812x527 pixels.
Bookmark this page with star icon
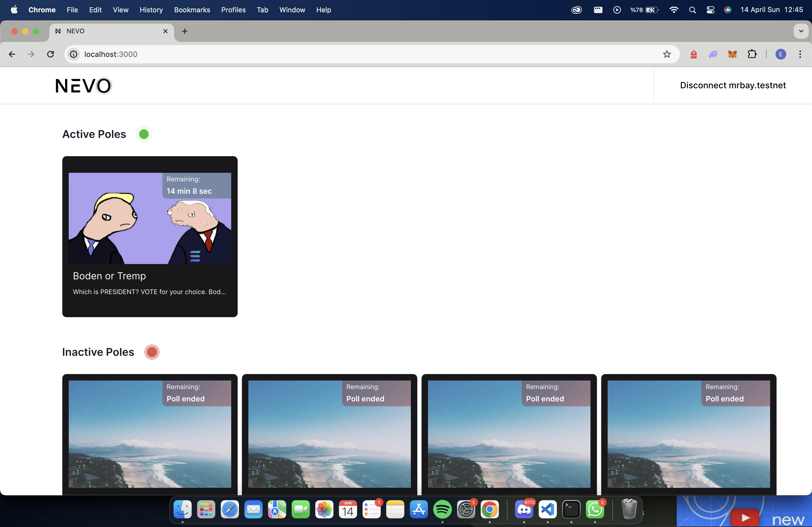click(667, 54)
